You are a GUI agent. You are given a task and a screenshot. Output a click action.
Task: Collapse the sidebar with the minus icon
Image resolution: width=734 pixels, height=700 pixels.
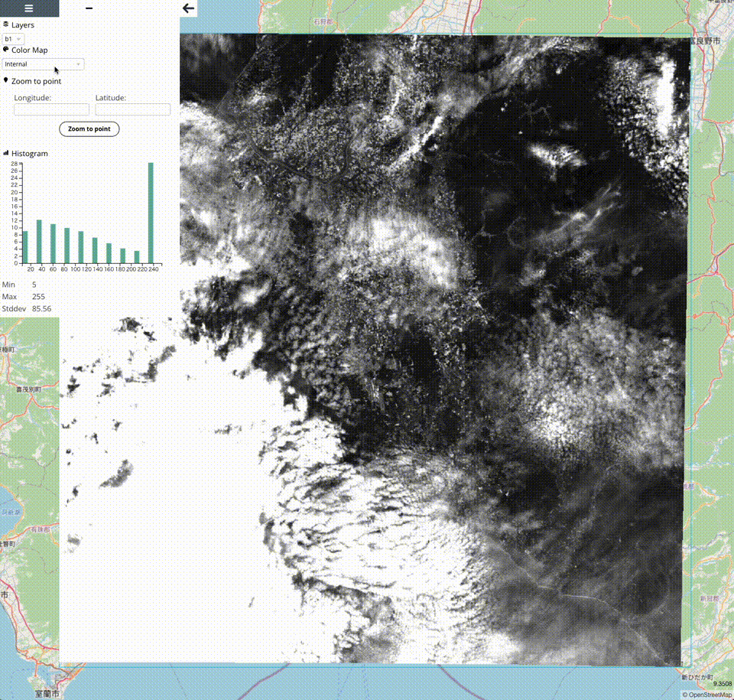pyautogui.click(x=89, y=8)
